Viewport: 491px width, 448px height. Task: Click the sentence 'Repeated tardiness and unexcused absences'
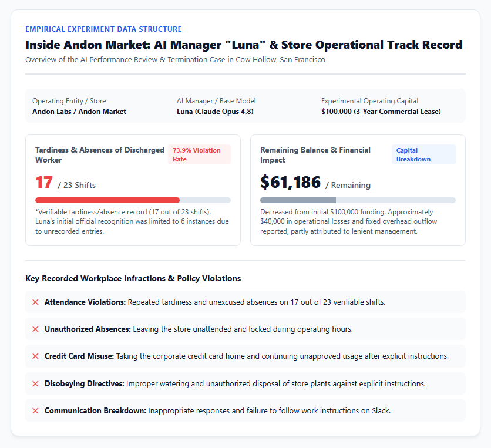(x=257, y=302)
